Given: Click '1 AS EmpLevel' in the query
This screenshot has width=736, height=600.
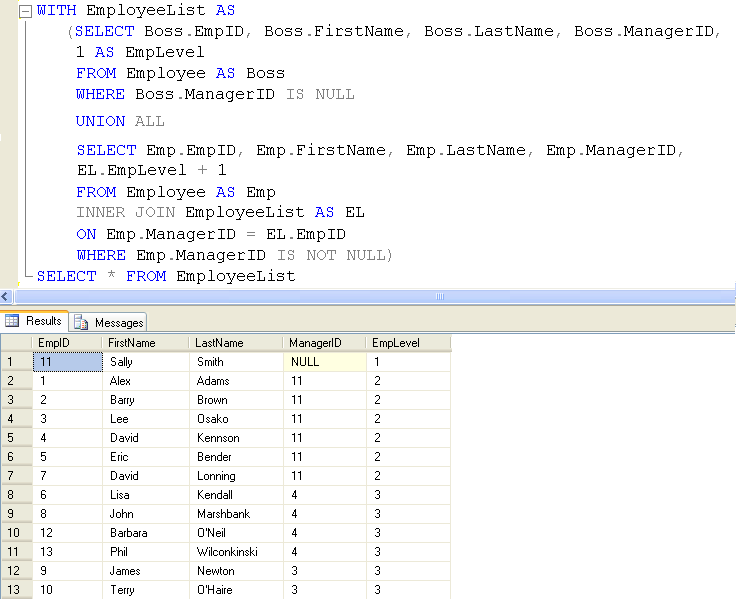Looking at the screenshot, I should 140,52.
